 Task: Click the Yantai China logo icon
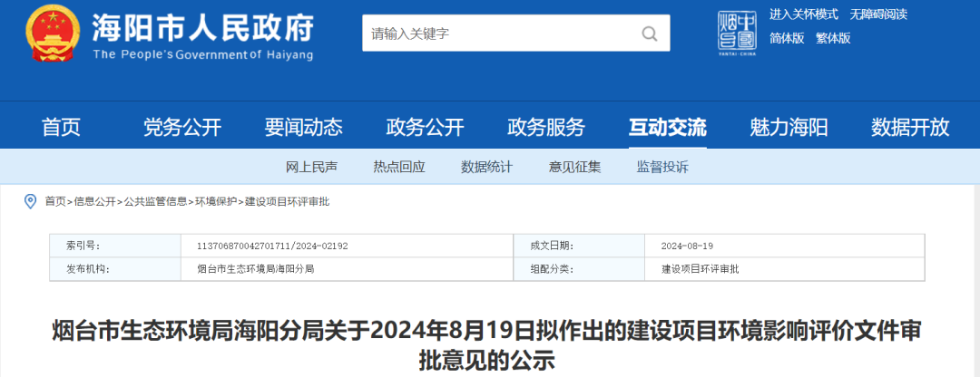pos(736,34)
